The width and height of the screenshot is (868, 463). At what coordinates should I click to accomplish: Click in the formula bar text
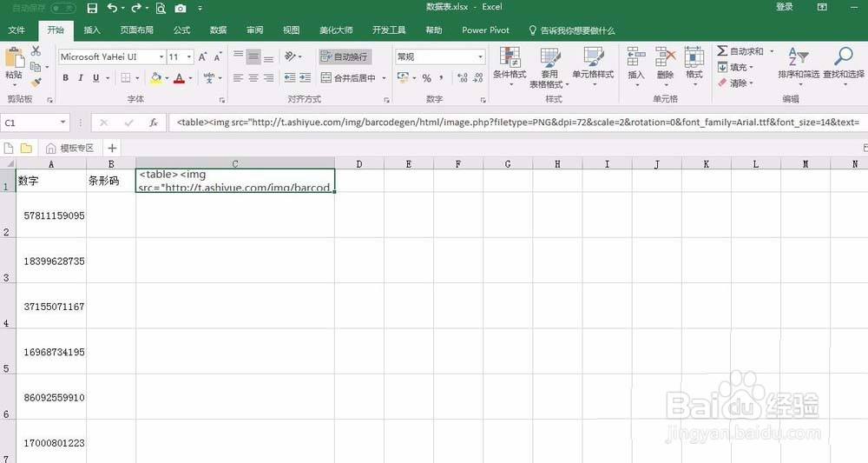pos(518,122)
